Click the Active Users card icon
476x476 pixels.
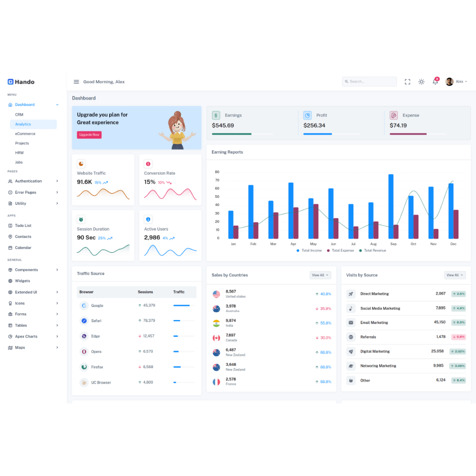(x=148, y=219)
